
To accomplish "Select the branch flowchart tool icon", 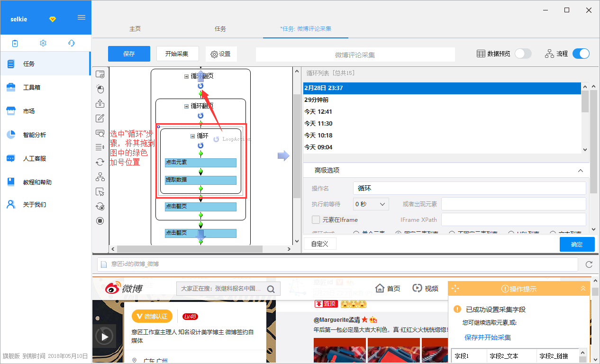I will tap(100, 177).
